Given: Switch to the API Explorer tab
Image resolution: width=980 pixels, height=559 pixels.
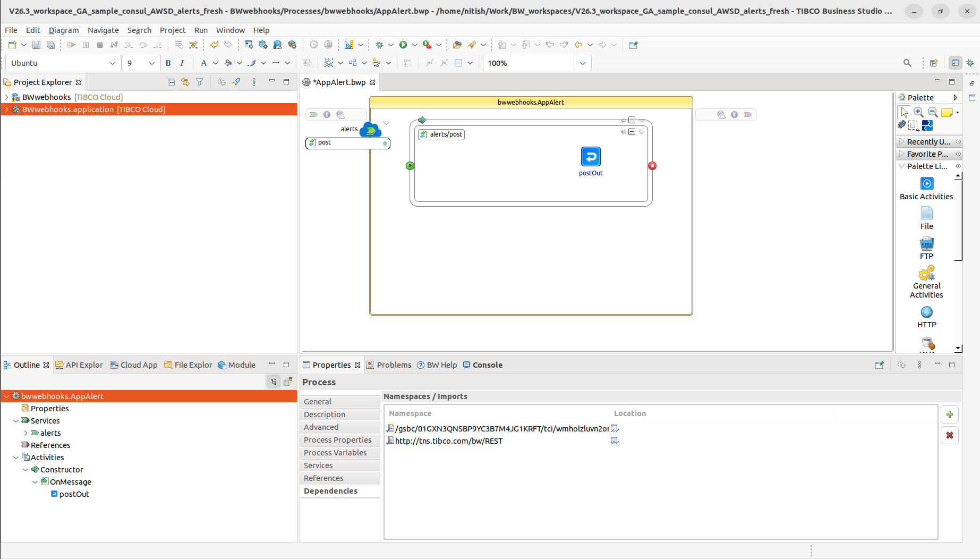Looking at the screenshot, I should [79, 365].
